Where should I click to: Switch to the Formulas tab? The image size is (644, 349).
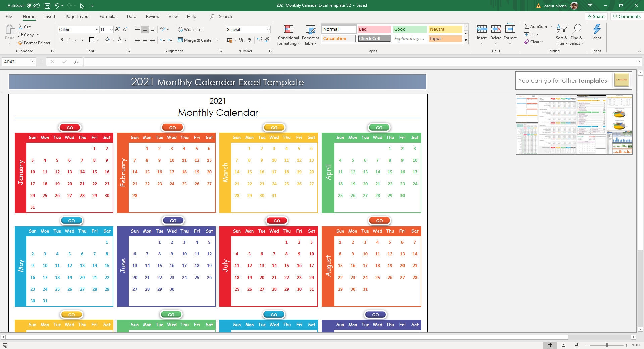pos(108,16)
